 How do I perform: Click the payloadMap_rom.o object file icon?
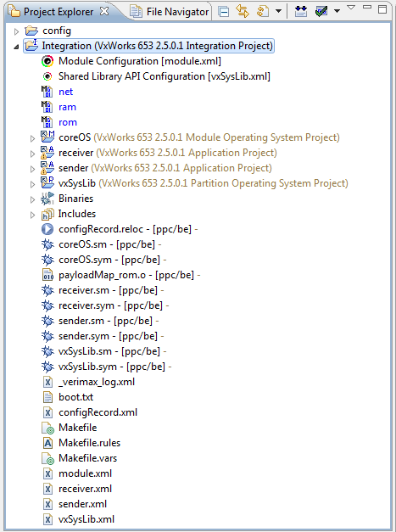[47, 275]
